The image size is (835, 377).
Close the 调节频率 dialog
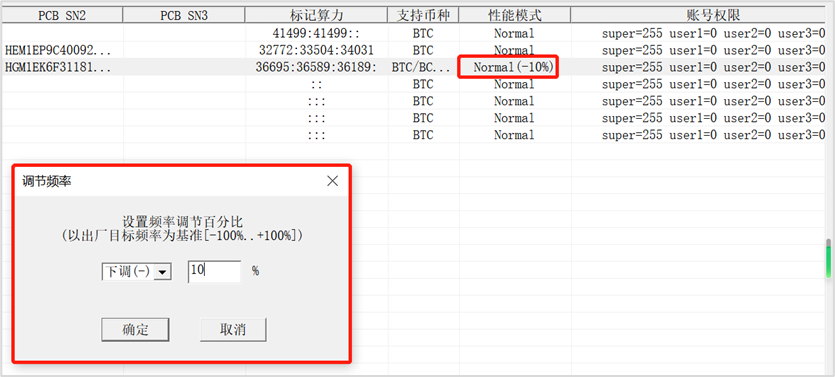pyautogui.click(x=332, y=181)
